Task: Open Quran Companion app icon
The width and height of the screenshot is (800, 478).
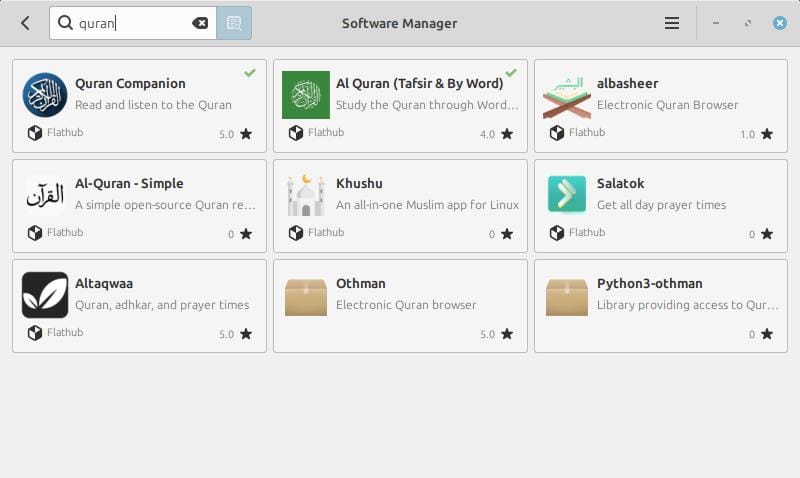Action: coord(45,95)
